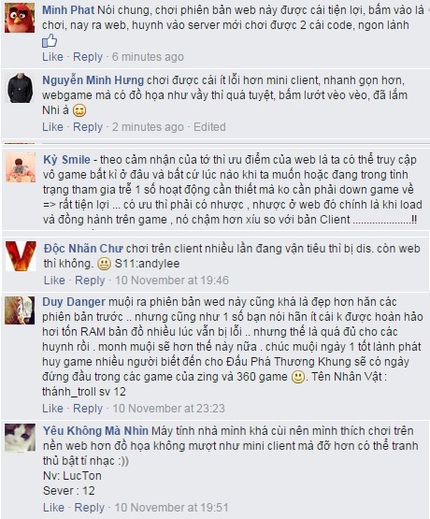Open the Độc Nhãn Chư profile name
The height and width of the screenshot is (519, 430).
(x=83, y=248)
